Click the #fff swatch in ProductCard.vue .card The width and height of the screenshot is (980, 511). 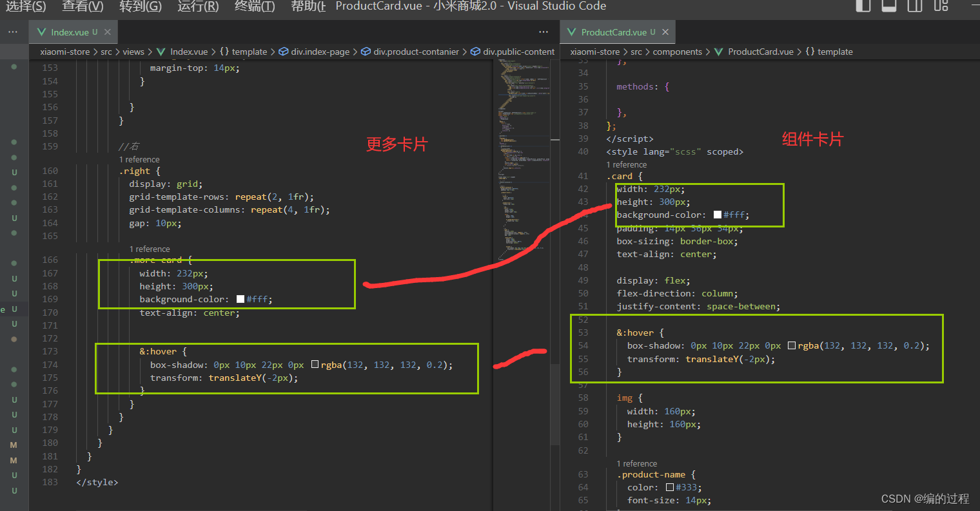[x=717, y=215]
